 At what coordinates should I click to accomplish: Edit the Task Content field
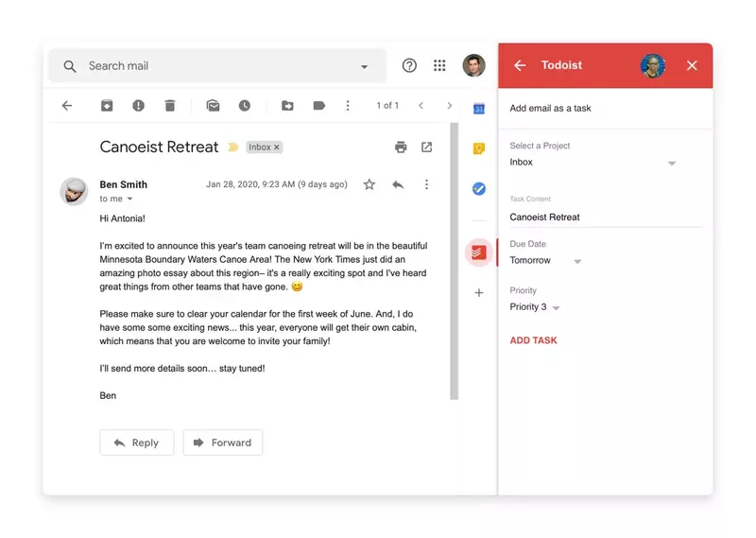606,217
